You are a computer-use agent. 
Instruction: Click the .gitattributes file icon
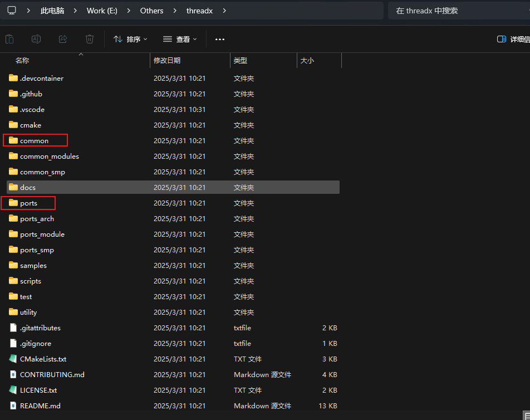point(13,328)
